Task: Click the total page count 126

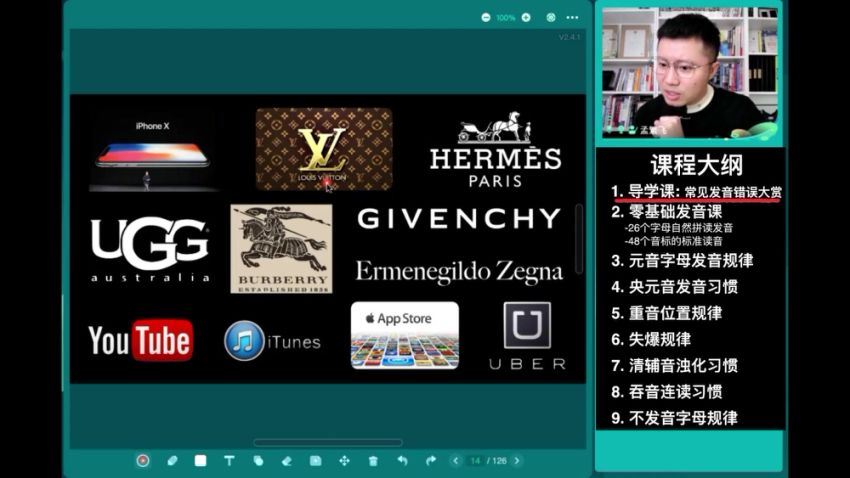Action: (499, 461)
